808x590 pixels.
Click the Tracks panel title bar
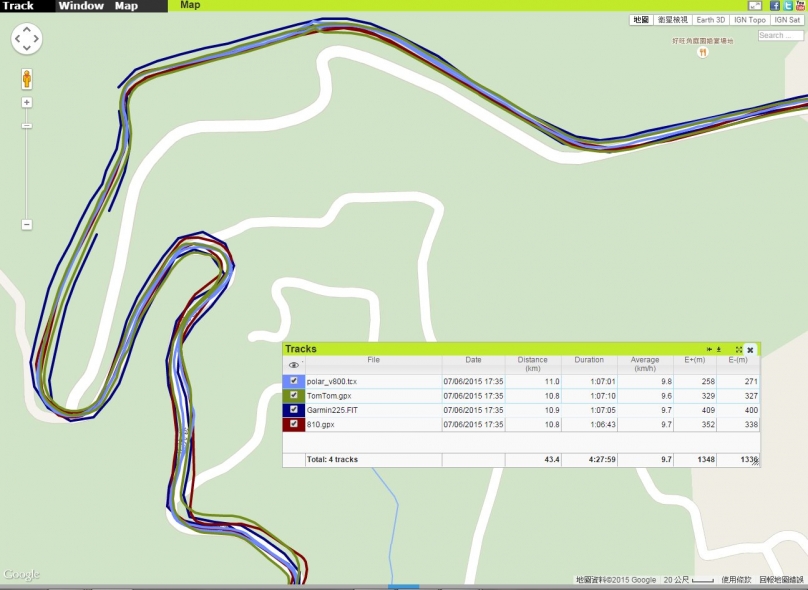521,349
